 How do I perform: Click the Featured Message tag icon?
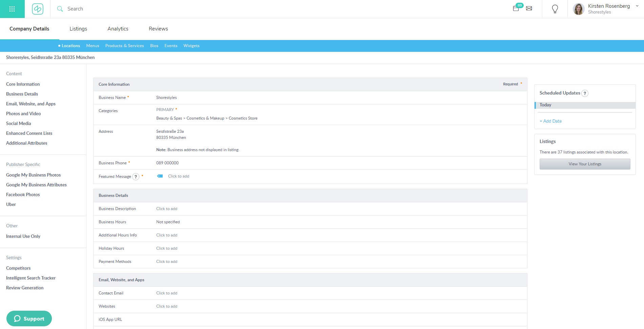[x=160, y=176]
